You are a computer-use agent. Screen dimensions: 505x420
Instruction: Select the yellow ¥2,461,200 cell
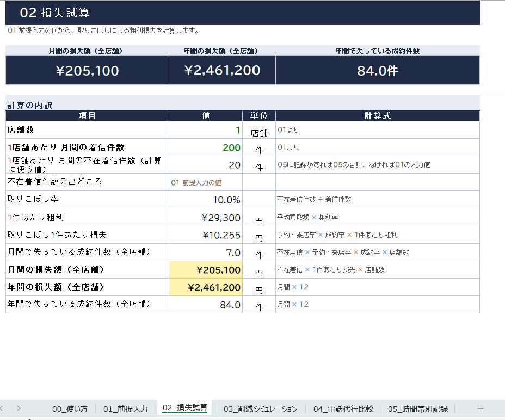206,287
